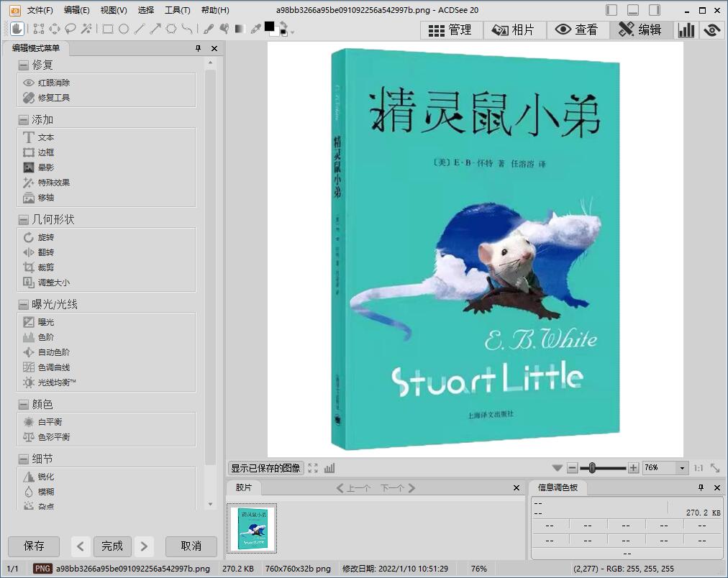Click 显示已保存的图像 button
728x578 pixels.
tap(265, 468)
